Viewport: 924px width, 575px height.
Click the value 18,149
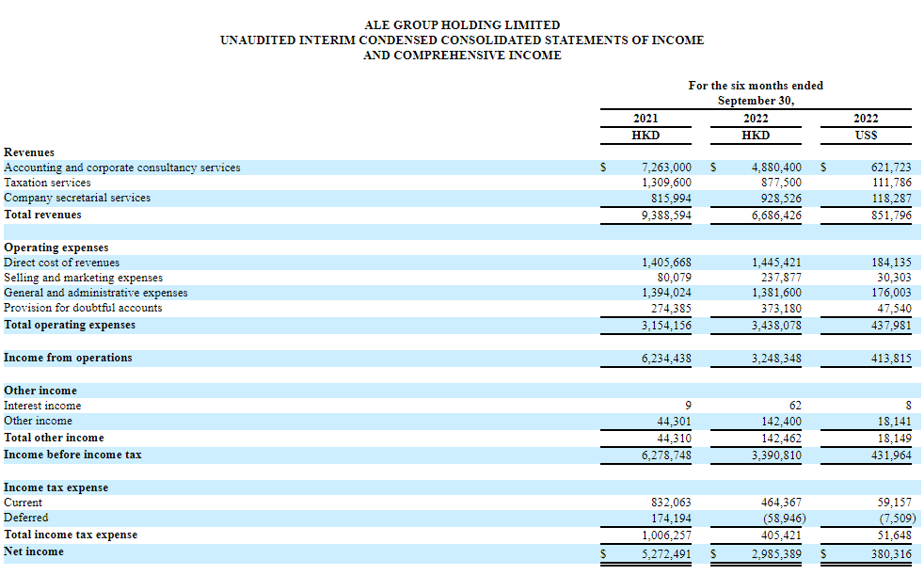[x=894, y=439]
